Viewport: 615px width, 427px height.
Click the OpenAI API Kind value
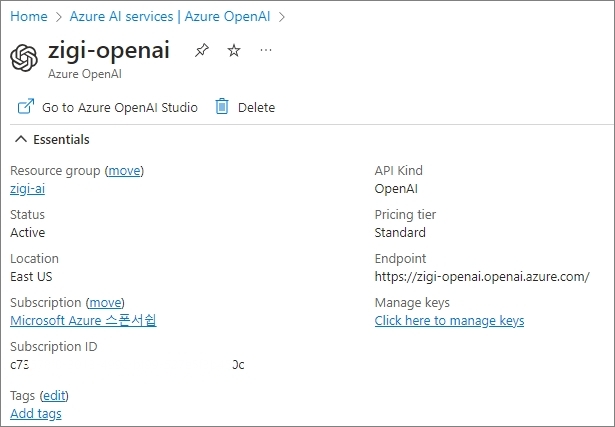coord(396,189)
